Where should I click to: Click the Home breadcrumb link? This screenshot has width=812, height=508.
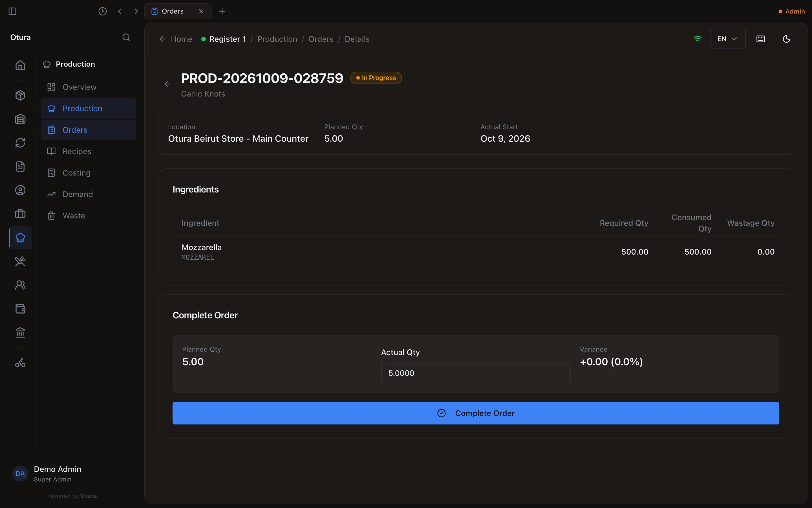(x=176, y=39)
